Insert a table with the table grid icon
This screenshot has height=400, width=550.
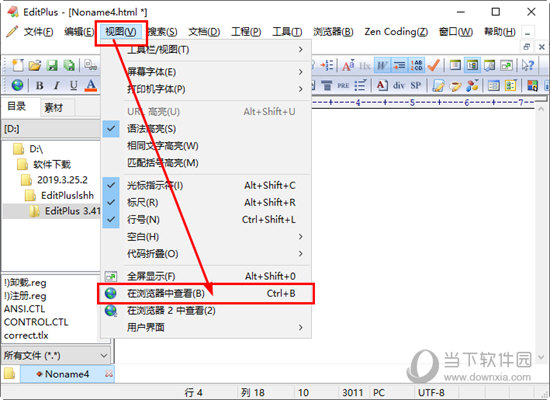pos(494,85)
